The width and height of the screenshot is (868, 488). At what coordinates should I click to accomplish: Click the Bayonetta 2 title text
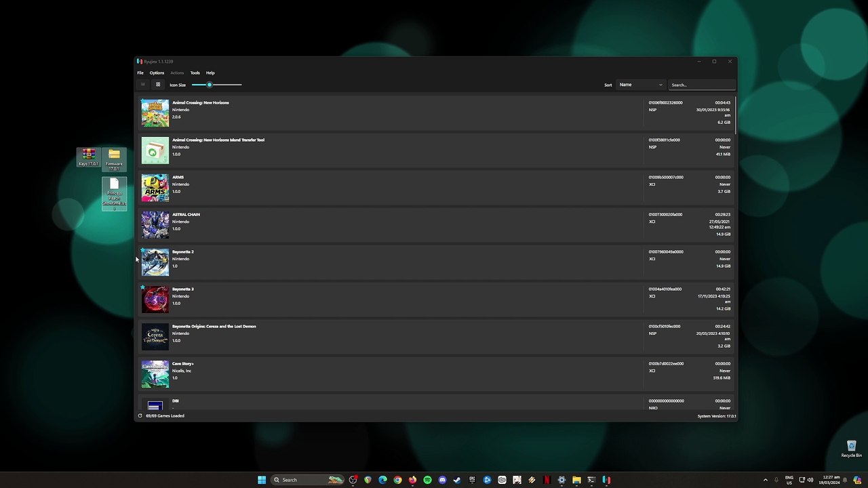click(x=183, y=252)
